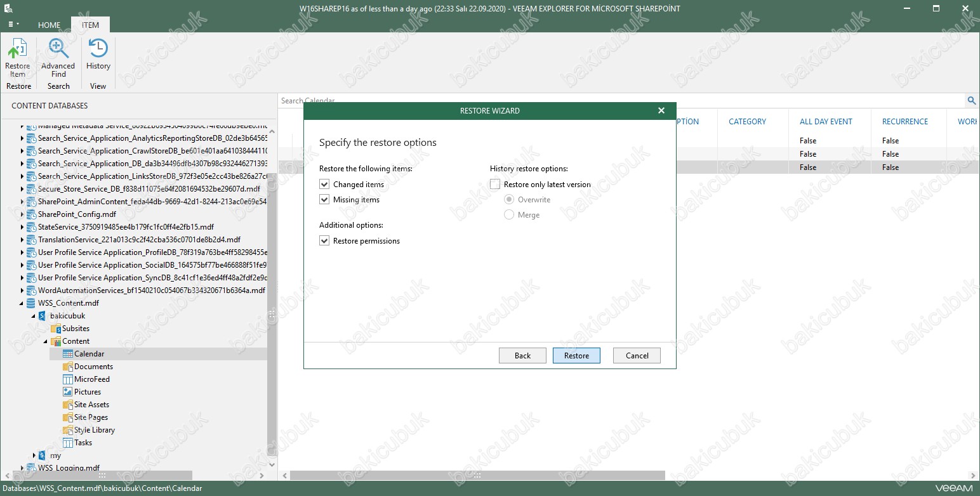Viewport: 980px width, 496px height.
Task: Uncheck the Changed items checkbox
Action: pyautogui.click(x=324, y=185)
